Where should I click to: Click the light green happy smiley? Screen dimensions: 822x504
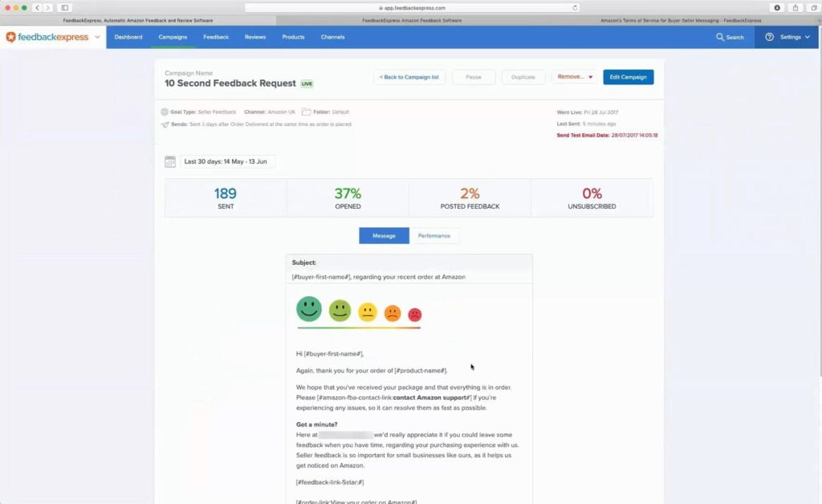340,311
